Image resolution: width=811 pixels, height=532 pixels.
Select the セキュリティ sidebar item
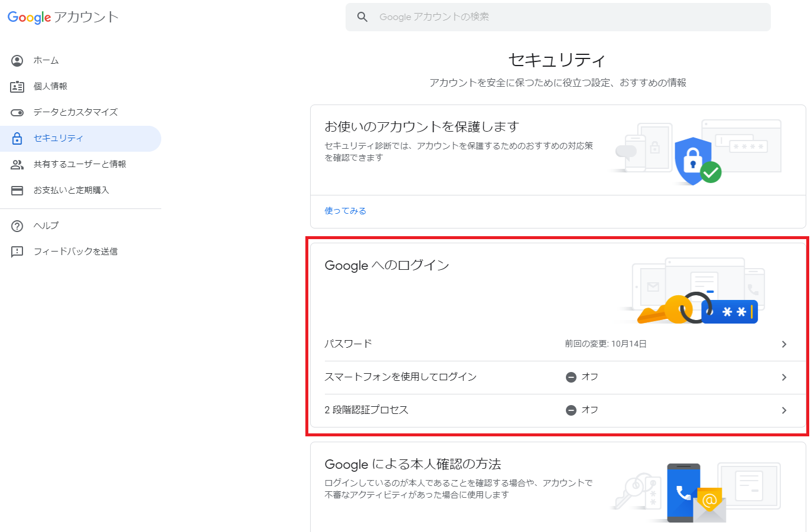click(x=80, y=138)
